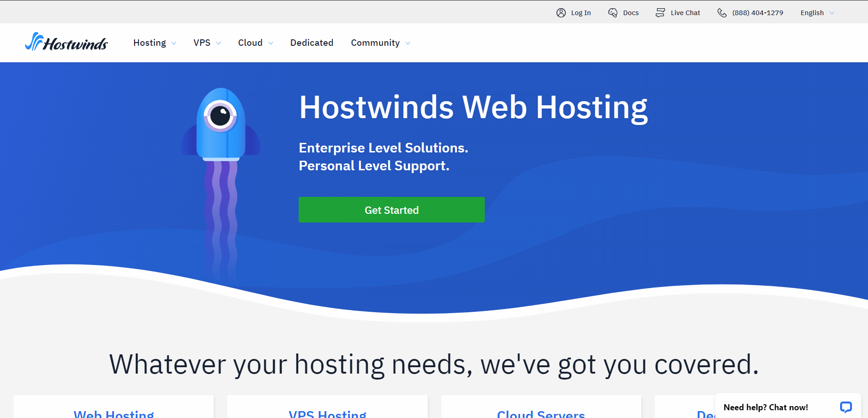The image size is (868, 418).
Task: Click Personal Level Support text
Action: pos(374,166)
